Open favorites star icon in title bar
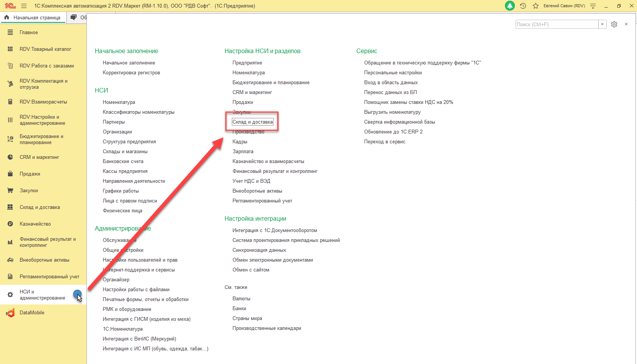The width and height of the screenshot is (637, 364). 536,6
